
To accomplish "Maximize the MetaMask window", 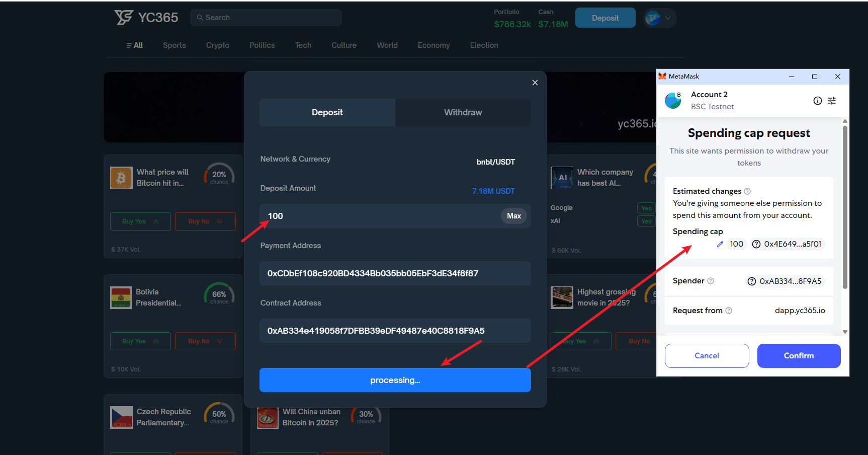I will point(815,77).
